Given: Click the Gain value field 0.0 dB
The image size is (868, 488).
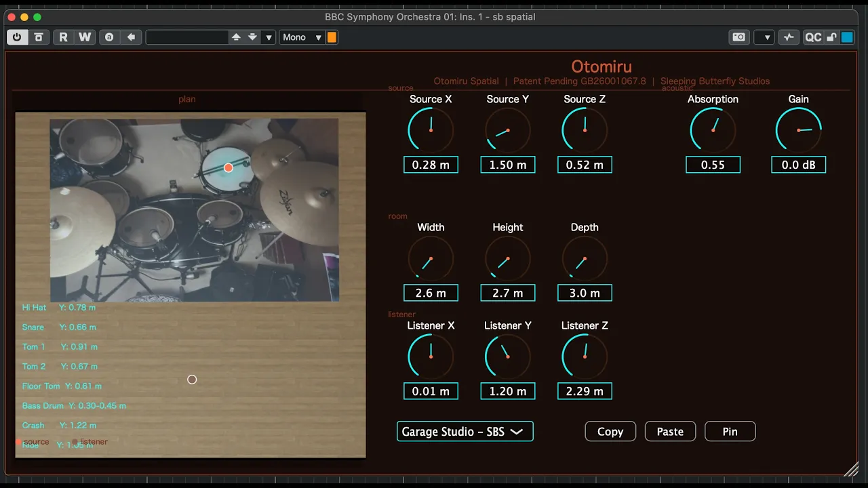Looking at the screenshot, I should (x=798, y=165).
